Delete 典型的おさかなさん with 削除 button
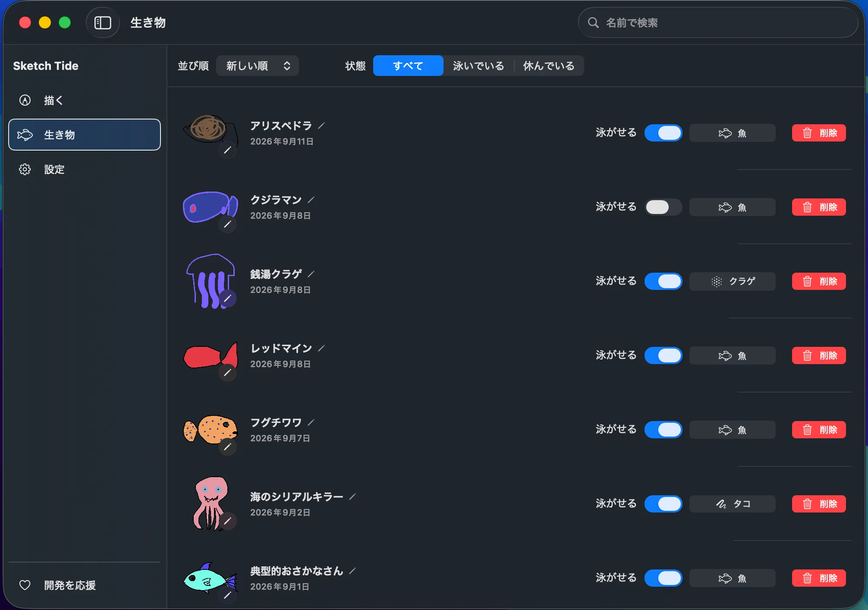The image size is (868, 610). [x=819, y=578]
